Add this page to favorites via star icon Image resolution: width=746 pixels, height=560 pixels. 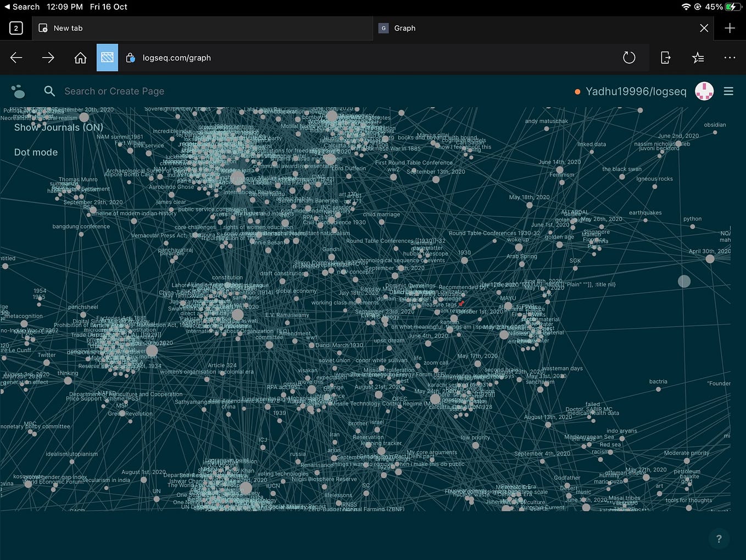[698, 57]
